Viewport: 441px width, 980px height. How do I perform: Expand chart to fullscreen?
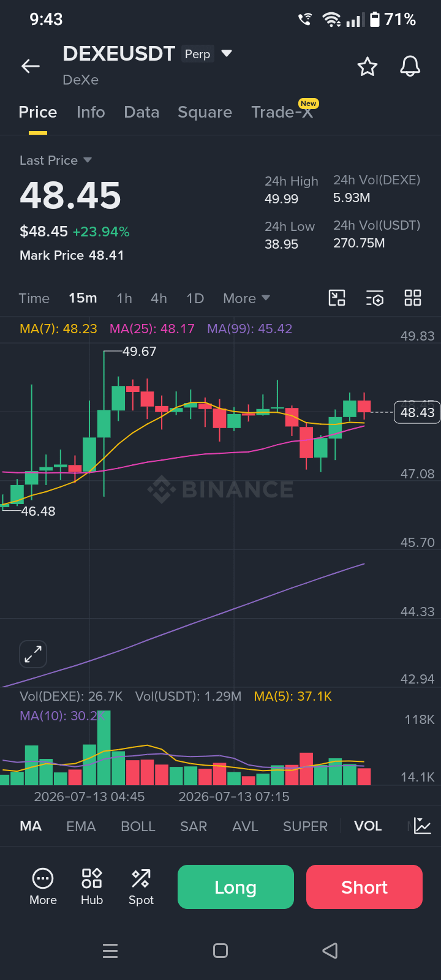pos(33,654)
